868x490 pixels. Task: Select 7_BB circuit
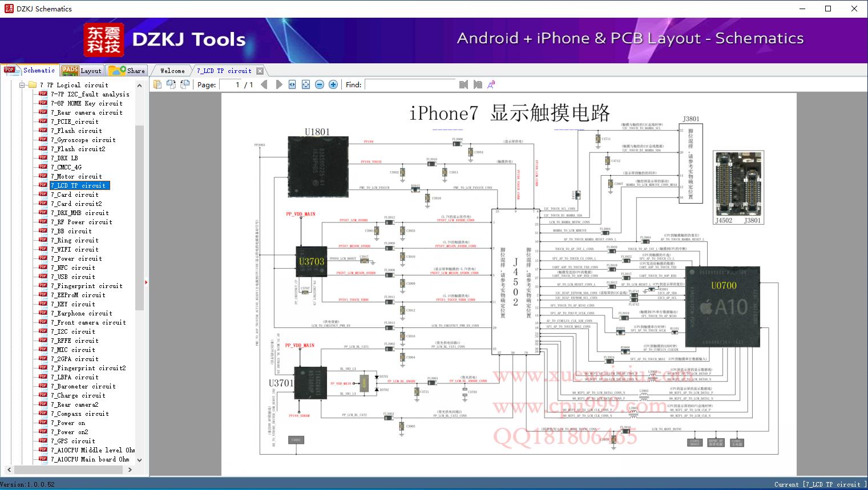click(x=71, y=231)
